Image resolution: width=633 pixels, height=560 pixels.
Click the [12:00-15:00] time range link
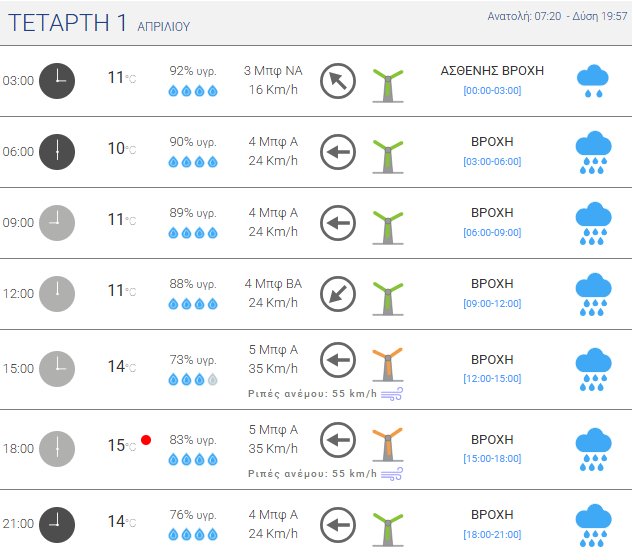491,378
